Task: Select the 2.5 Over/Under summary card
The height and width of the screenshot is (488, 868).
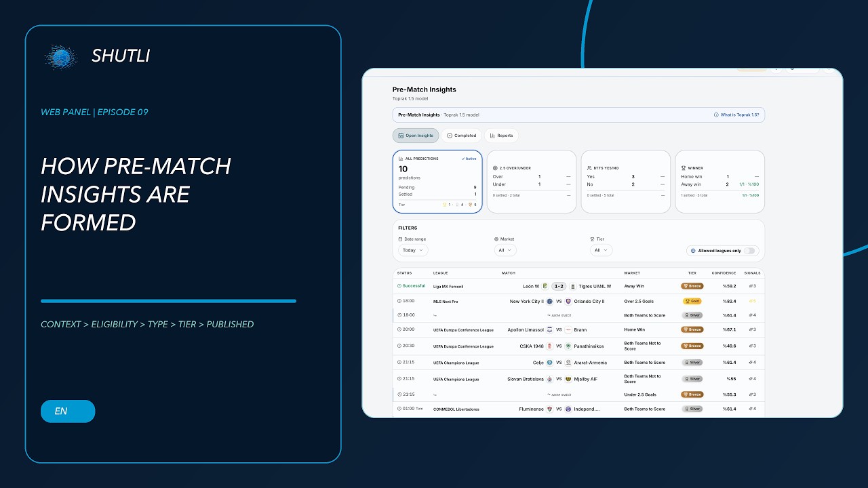Action: pyautogui.click(x=532, y=182)
